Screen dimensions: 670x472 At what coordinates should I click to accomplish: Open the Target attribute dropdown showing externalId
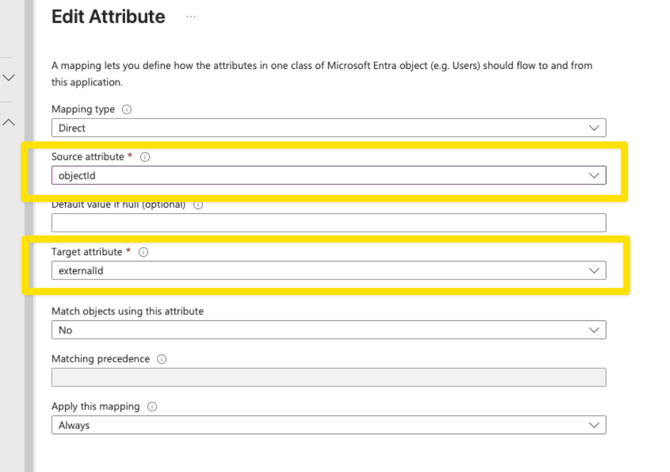(328, 270)
